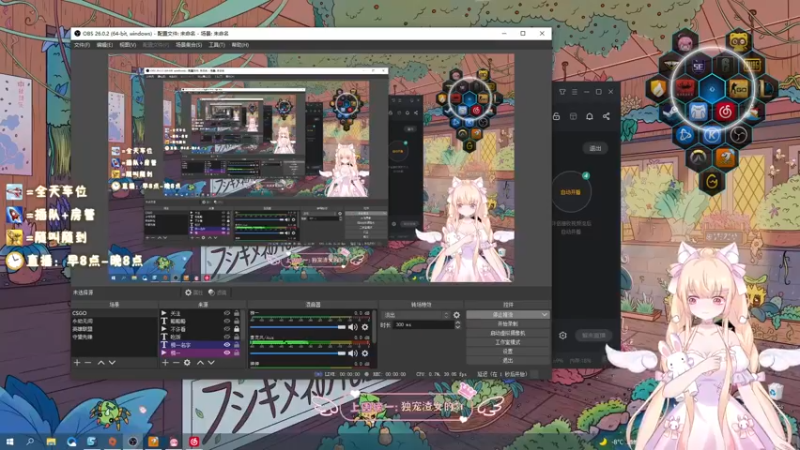The image size is (800, 450).
Task: Toggle visibility eye of the top source 关注
Action: (227, 313)
